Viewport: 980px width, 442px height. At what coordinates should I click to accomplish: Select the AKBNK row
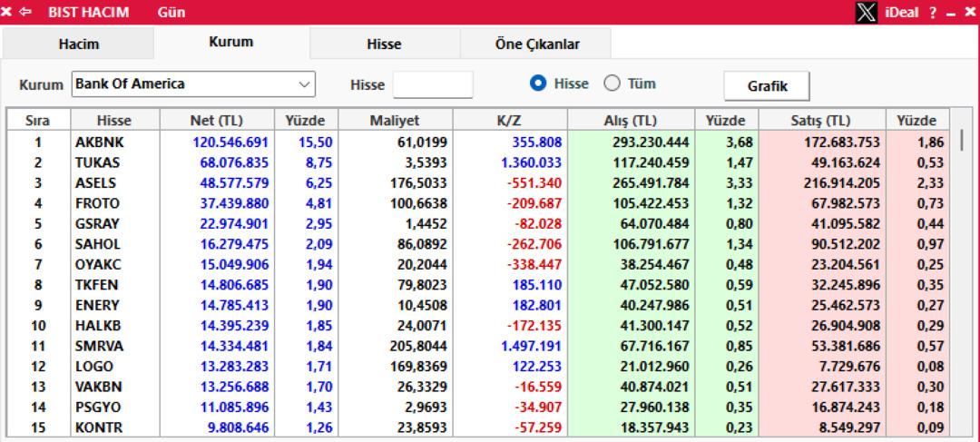(478, 142)
